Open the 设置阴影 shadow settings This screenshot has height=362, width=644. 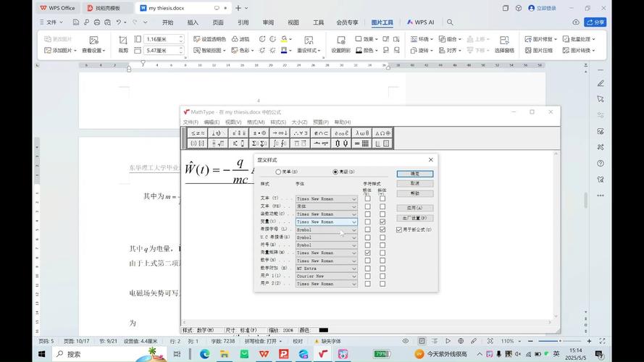[x=340, y=44]
